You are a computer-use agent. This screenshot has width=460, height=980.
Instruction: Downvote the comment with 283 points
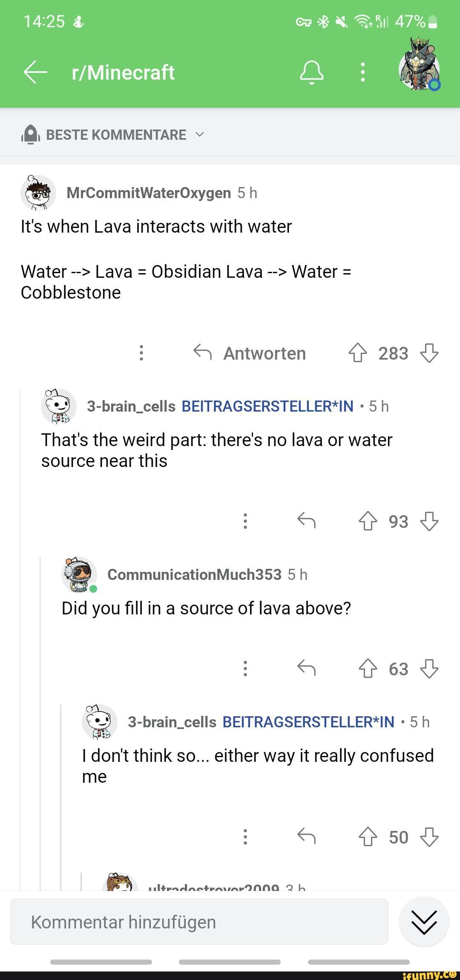pos(429,353)
